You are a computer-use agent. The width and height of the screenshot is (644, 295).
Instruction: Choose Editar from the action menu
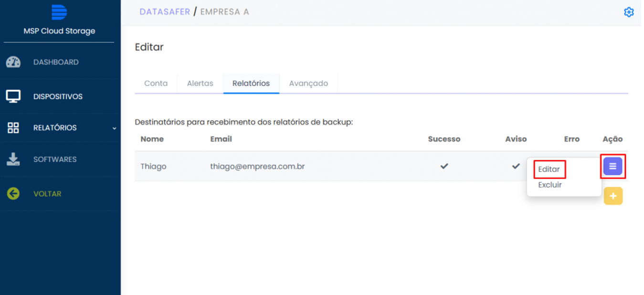click(x=549, y=169)
